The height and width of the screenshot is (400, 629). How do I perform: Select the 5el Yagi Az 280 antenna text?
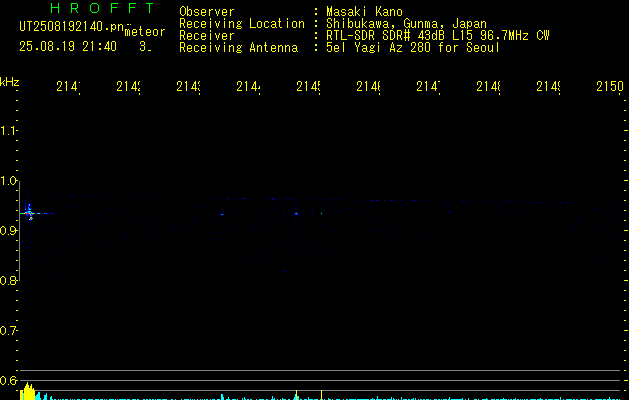tap(413, 48)
